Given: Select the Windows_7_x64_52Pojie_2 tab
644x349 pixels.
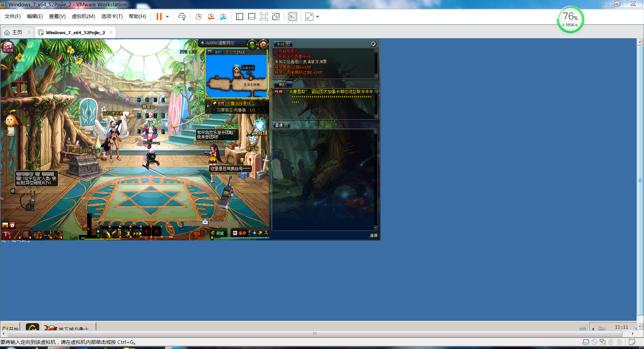Looking at the screenshot, I should coord(75,33).
